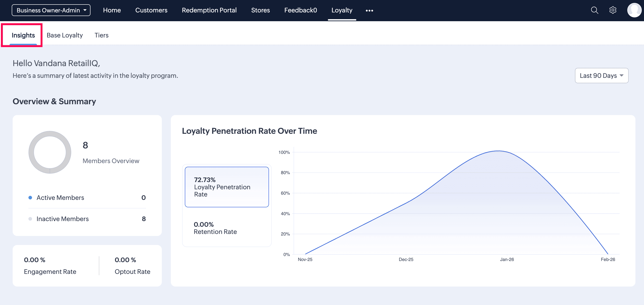Select the Insights tab
Image resolution: width=644 pixels, height=305 pixels.
coord(23,35)
